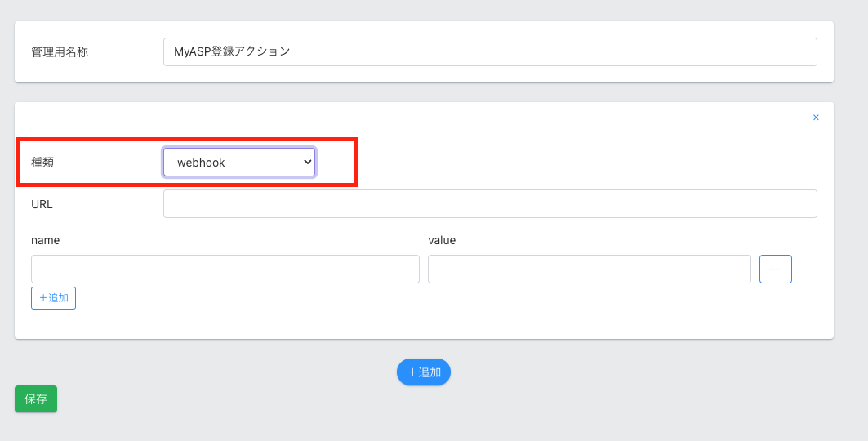The image size is (868, 441).
Task: Add a new action with blue ＋追加 button
Action: point(423,372)
